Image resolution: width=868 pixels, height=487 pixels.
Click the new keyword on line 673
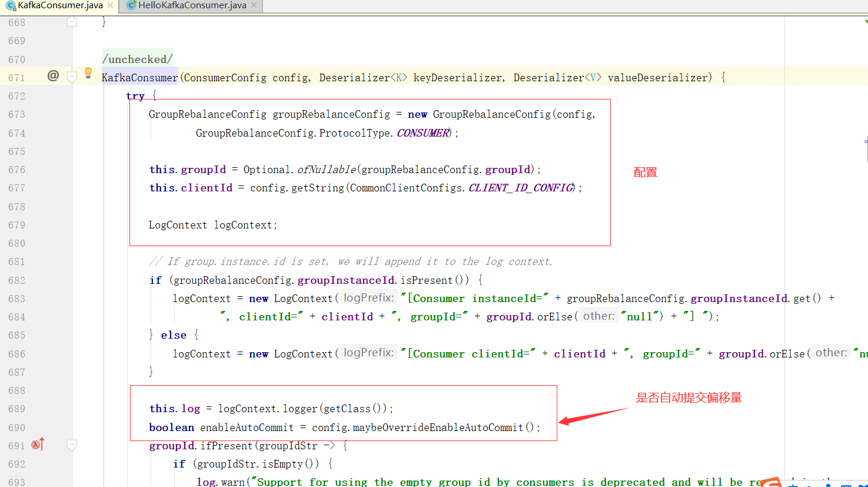click(x=417, y=114)
